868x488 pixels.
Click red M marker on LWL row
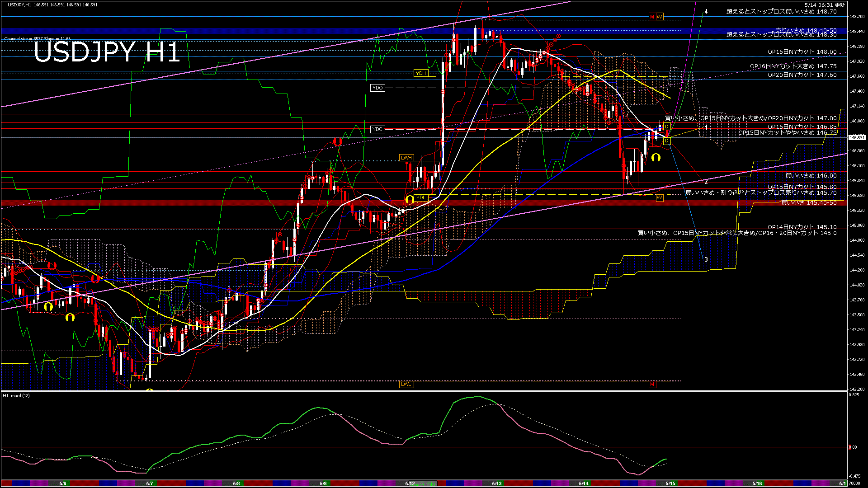652,385
